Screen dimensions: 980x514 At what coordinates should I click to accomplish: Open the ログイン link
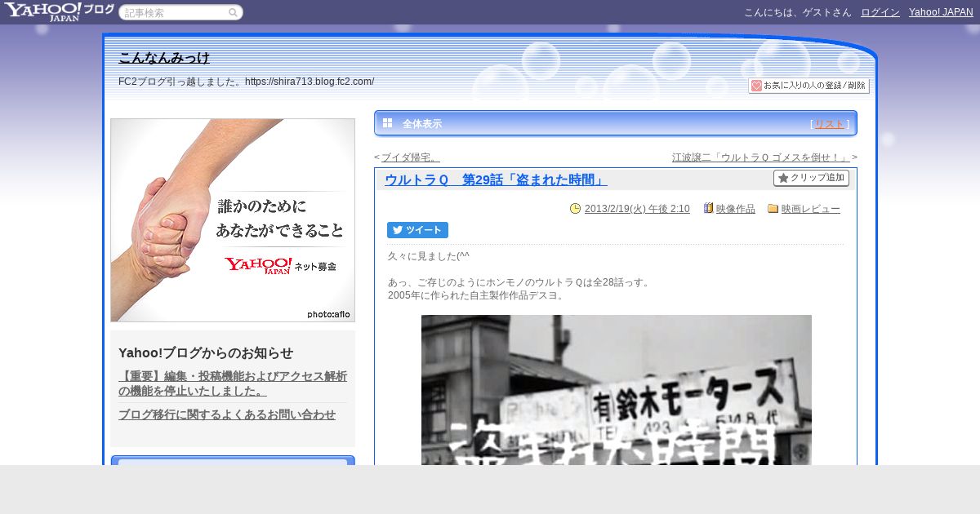coord(880,12)
